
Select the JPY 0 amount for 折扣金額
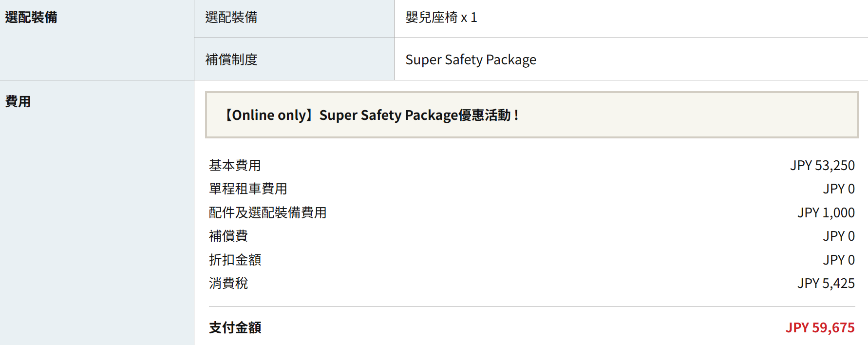(839, 260)
